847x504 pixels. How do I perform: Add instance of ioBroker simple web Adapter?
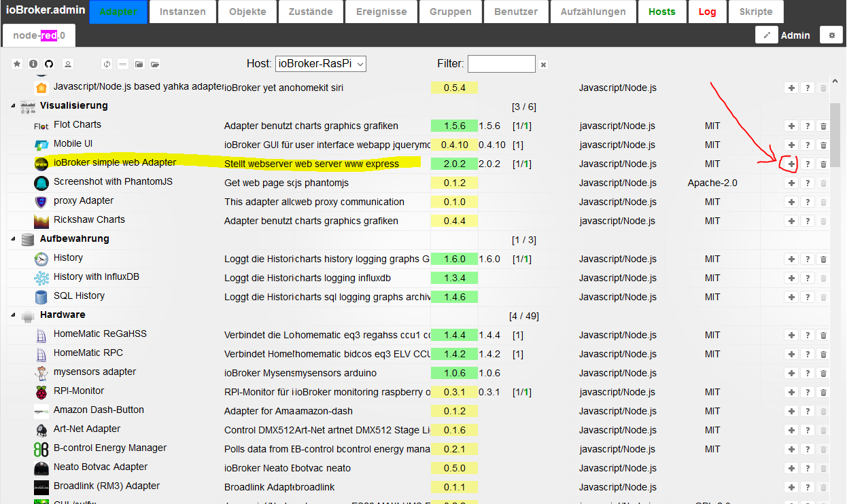(791, 164)
